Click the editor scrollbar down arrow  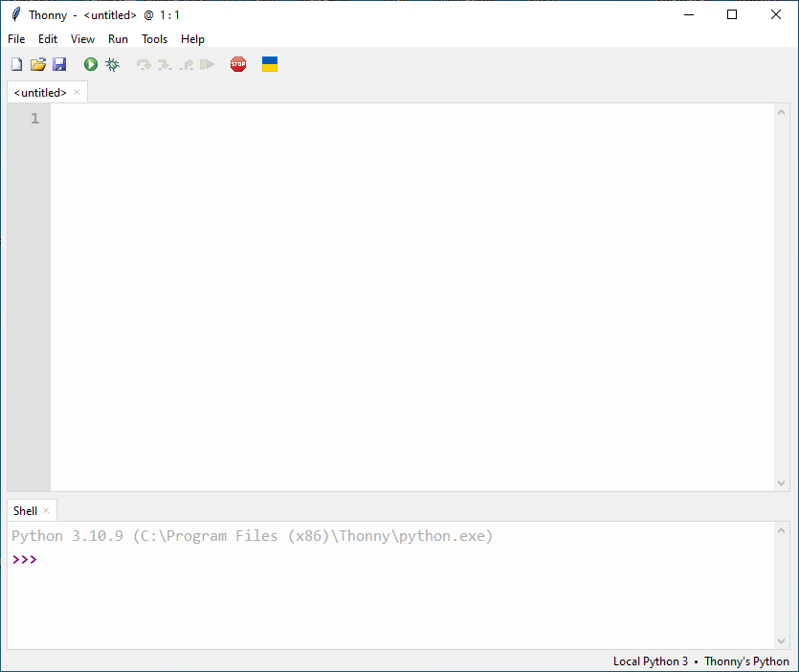(x=782, y=482)
